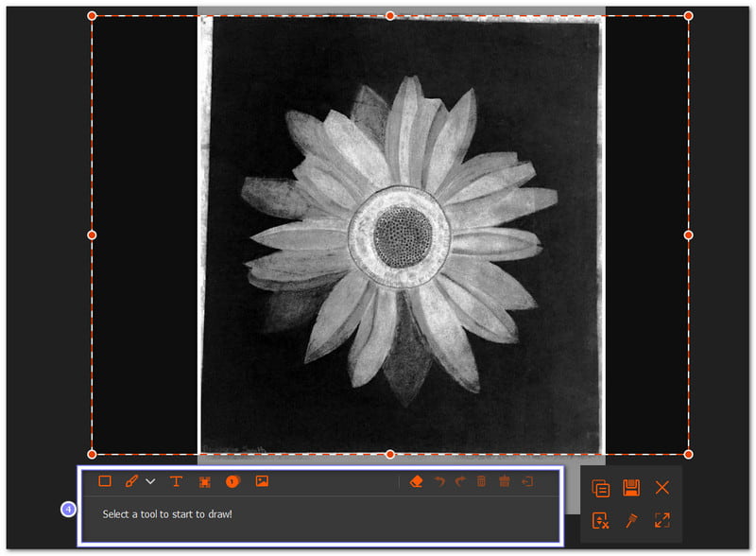Pin the screenshot to screen
The image size is (756, 556).
631,520
